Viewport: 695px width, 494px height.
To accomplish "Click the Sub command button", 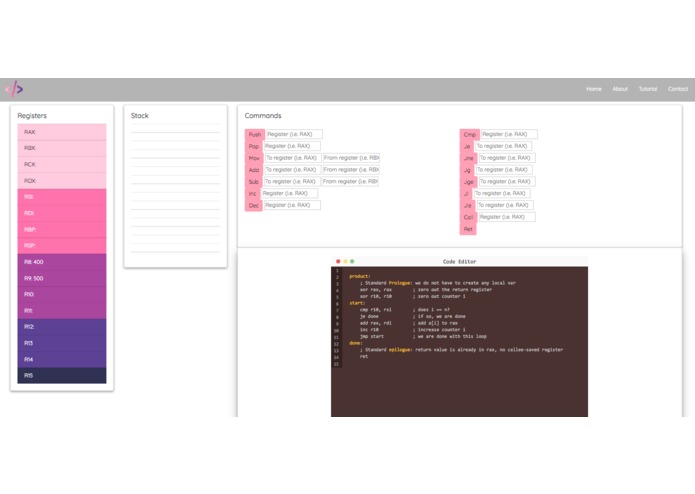I will pos(254,182).
